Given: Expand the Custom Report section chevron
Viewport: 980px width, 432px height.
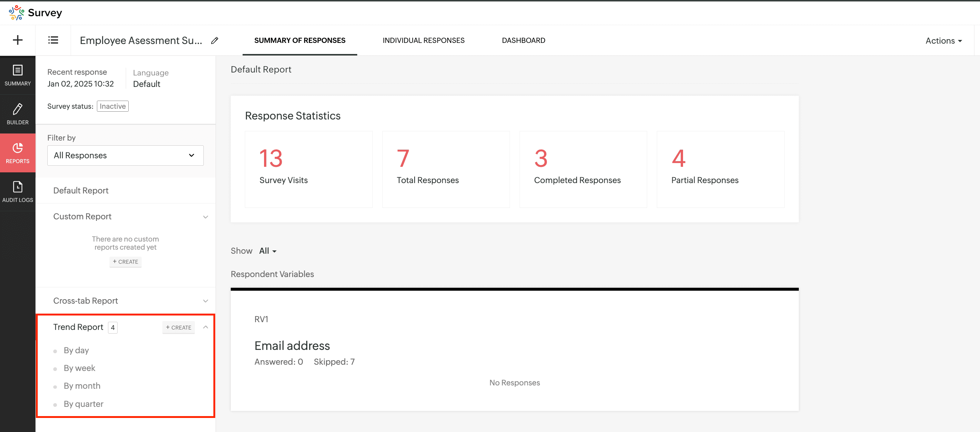Looking at the screenshot, I should pos(206,217).
